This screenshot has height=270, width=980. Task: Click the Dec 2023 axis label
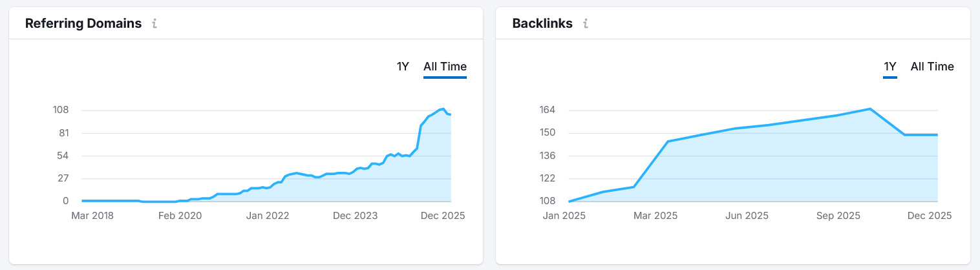click(356, 216)
